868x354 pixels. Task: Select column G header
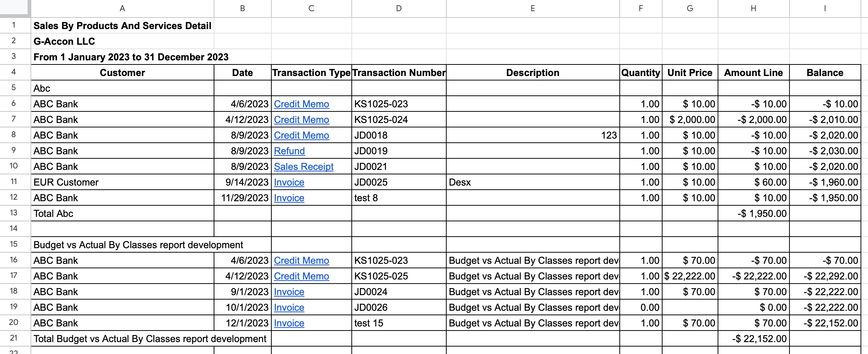click(690, 8)
